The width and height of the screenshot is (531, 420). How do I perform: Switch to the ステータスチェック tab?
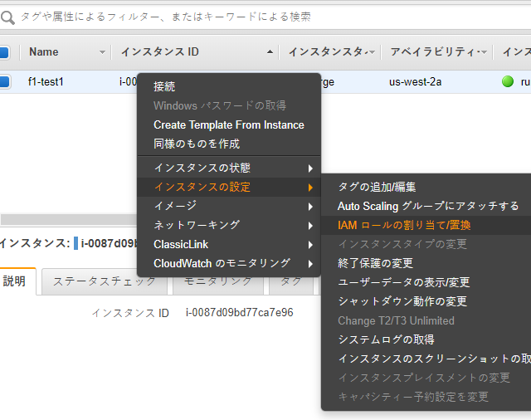click(x=104, y=281)
